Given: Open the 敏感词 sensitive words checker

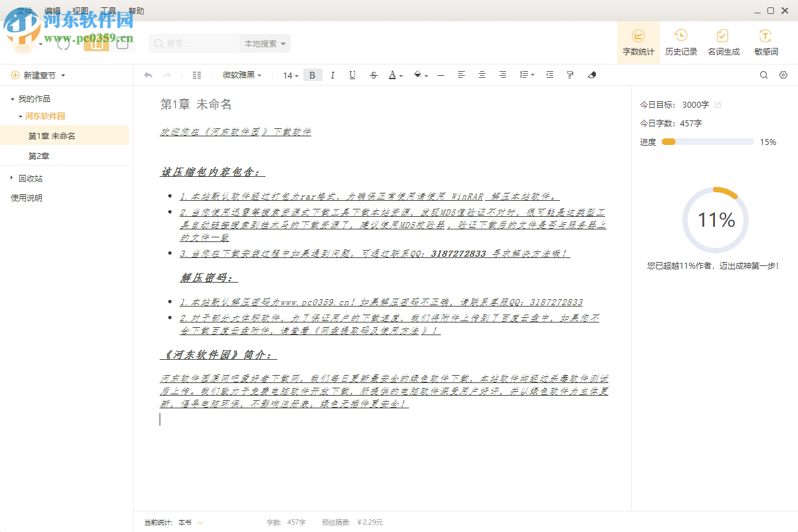Looking at the screenshot, I should (765, 42).
